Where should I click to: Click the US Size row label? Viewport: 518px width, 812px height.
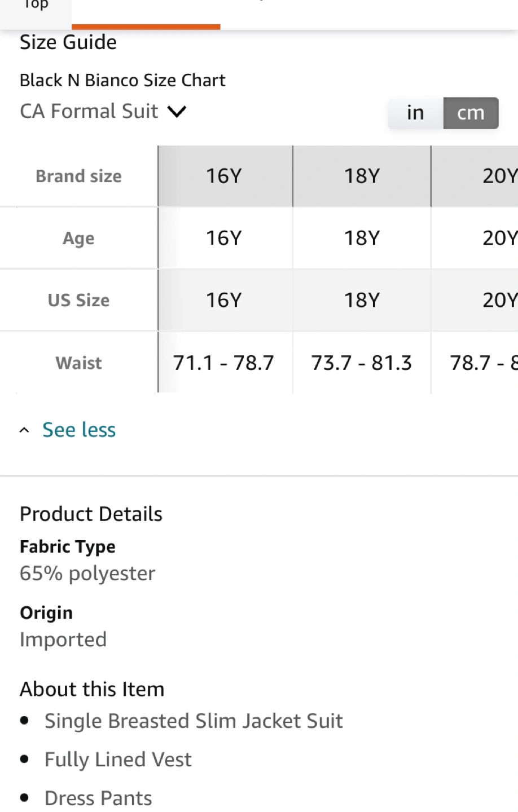tap(78, 300)
